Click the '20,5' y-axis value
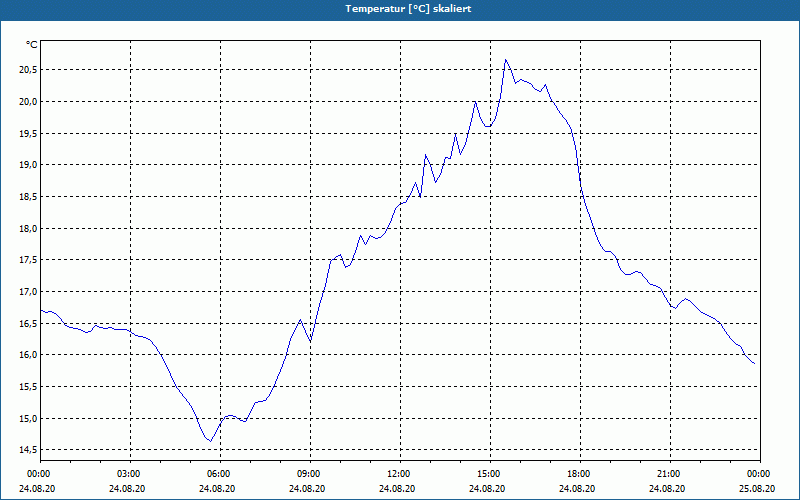 28,70
